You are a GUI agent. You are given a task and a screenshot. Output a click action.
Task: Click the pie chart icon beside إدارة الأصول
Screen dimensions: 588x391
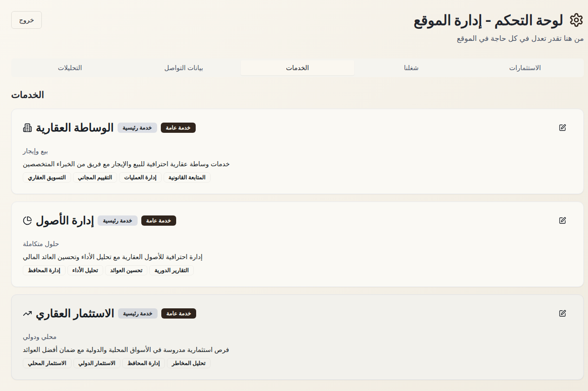click(27, 221)
